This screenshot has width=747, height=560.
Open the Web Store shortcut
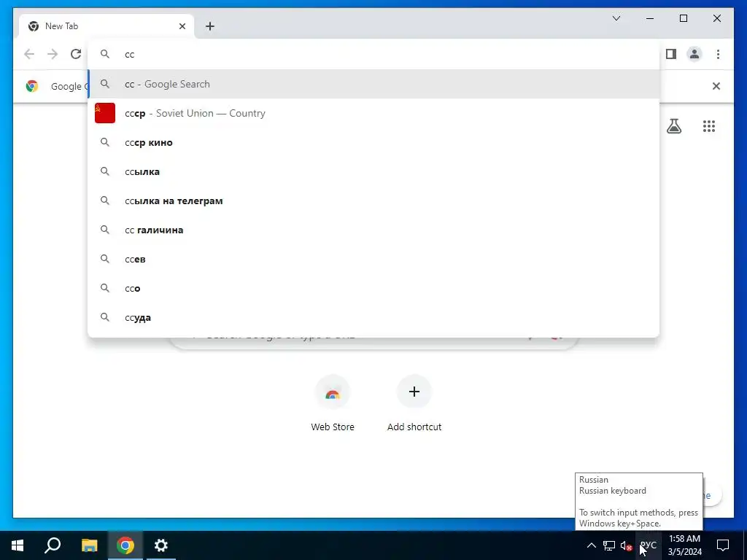(333, 402)
